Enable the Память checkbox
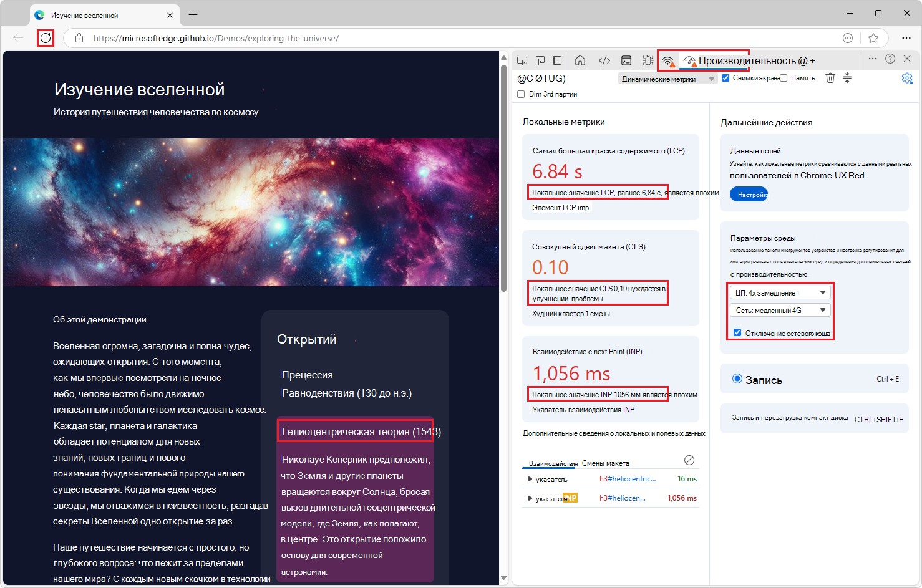Image resolution: width=922 pixels, height=588 pixels. [783, 77]
